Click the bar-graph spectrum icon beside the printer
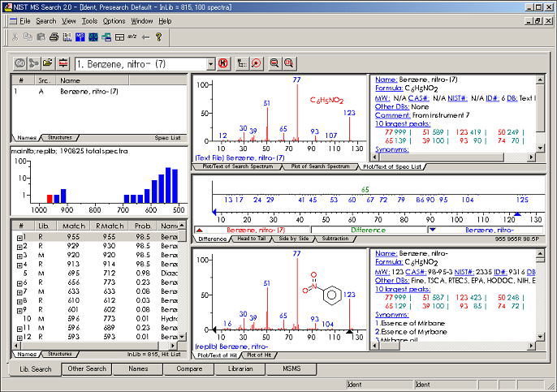 pos(67,37)
